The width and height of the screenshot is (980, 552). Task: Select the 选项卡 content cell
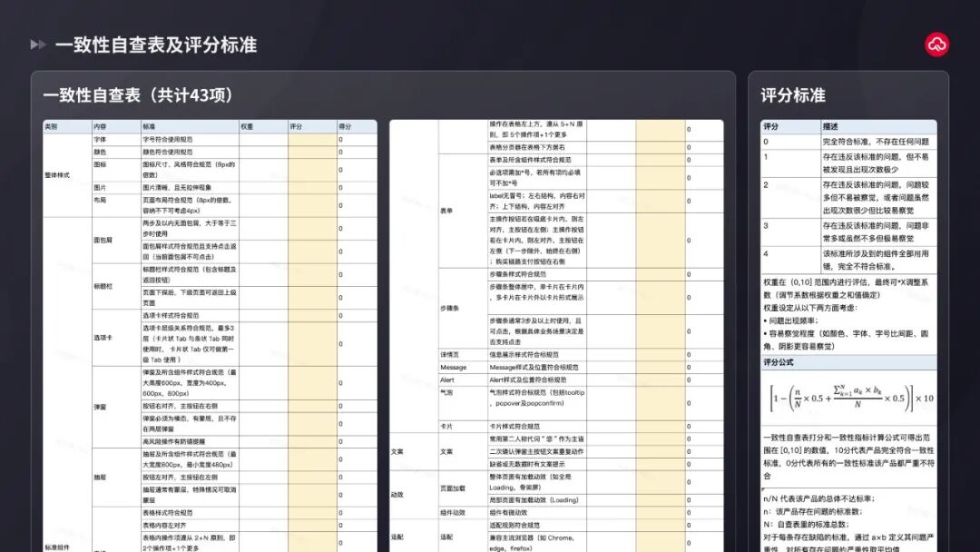[115, 338]
